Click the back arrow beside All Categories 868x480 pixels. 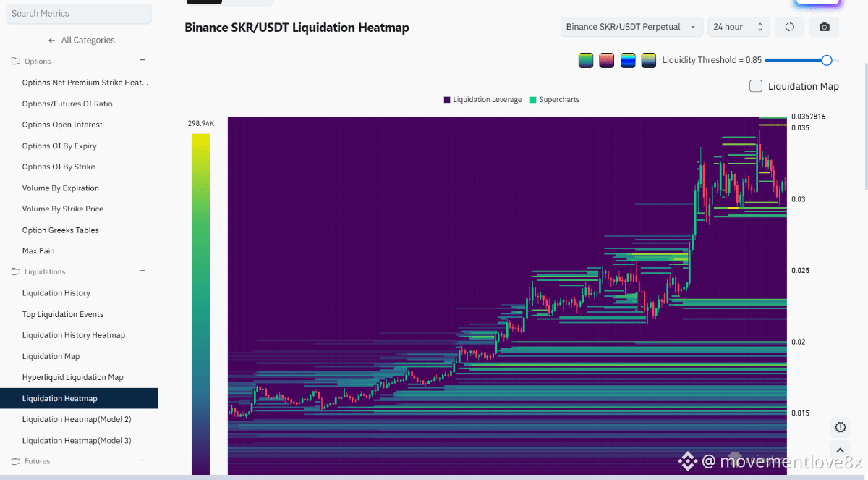click(51, 41)
